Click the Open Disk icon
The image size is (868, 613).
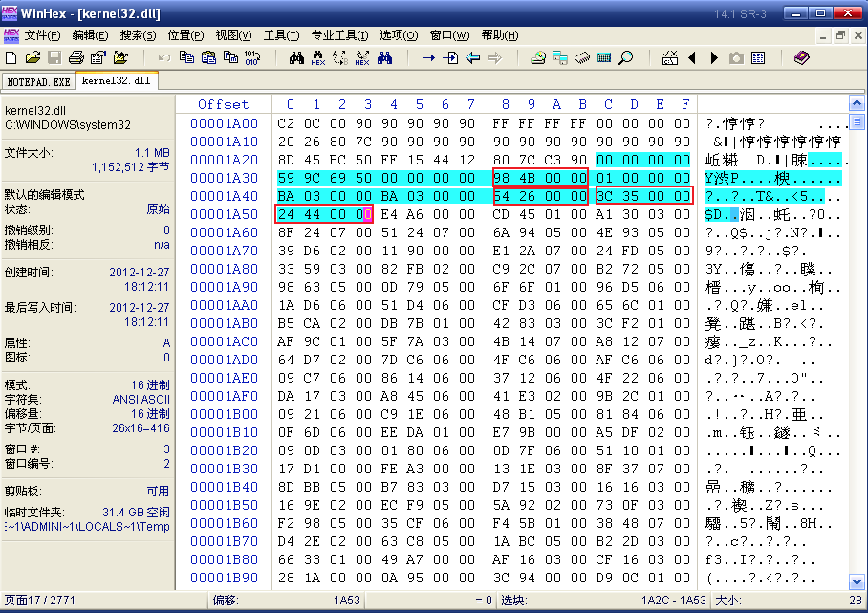pyautogui.click(x=538, y=58)
